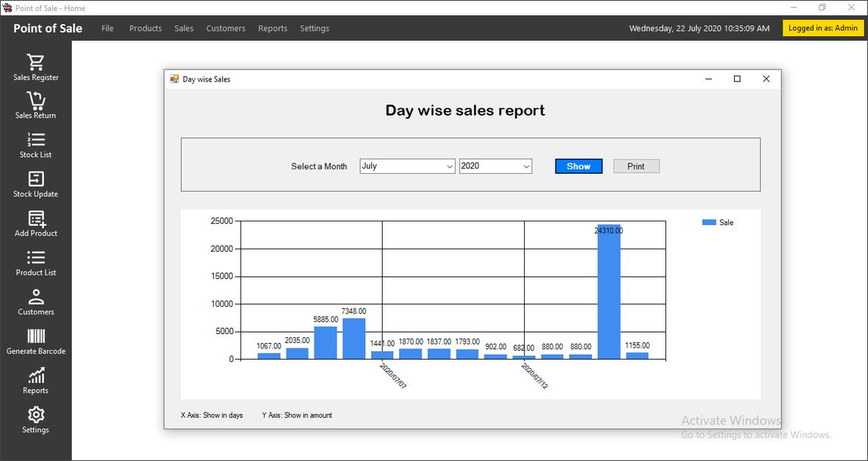
Task: Restore down the main Point of Sale window
Action: click(x=822, y=8)
